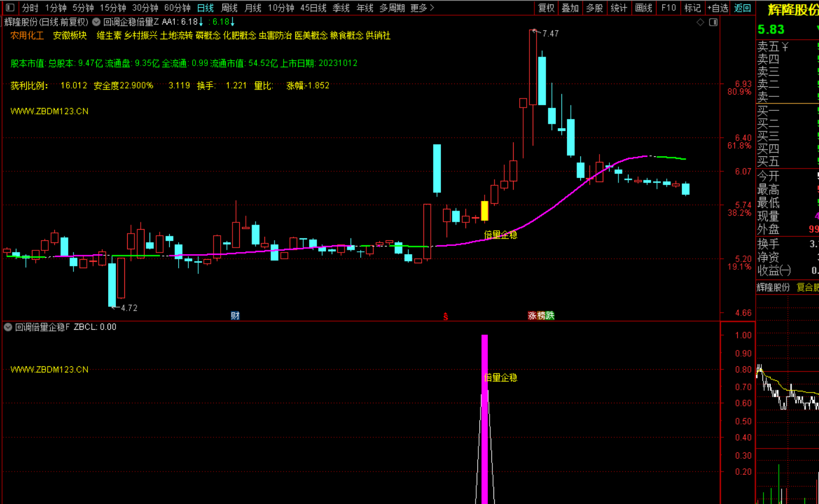819x504 pixels.
Task: Click the red $ marker on the timeline
Action: 446,317
